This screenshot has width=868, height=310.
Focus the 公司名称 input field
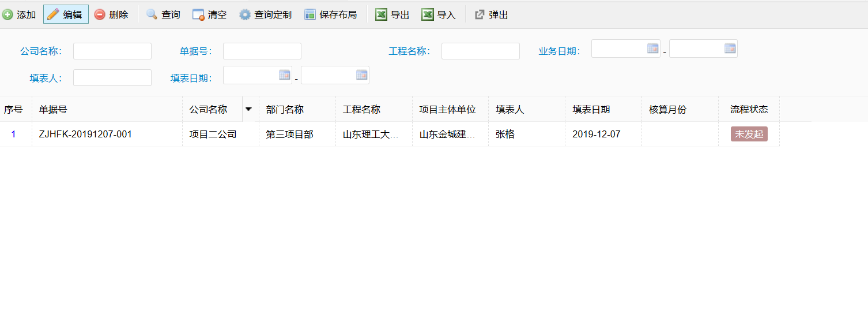click(x=112, y=51)
